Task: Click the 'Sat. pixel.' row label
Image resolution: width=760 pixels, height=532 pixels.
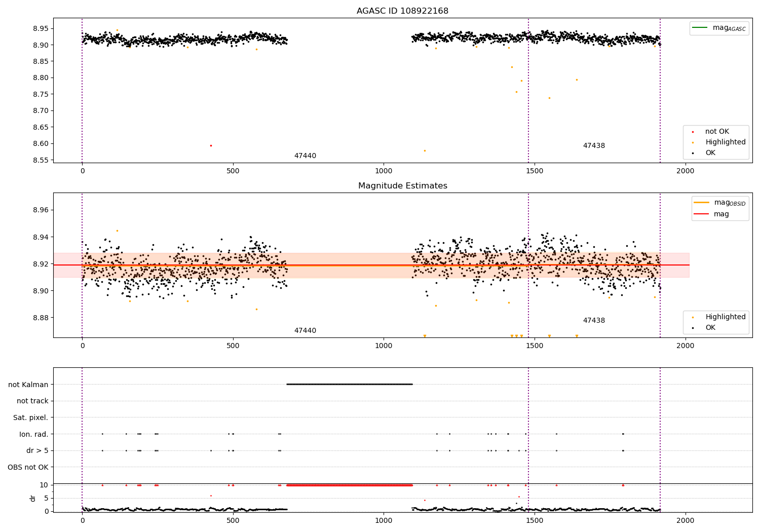Action: click(31, 418)
